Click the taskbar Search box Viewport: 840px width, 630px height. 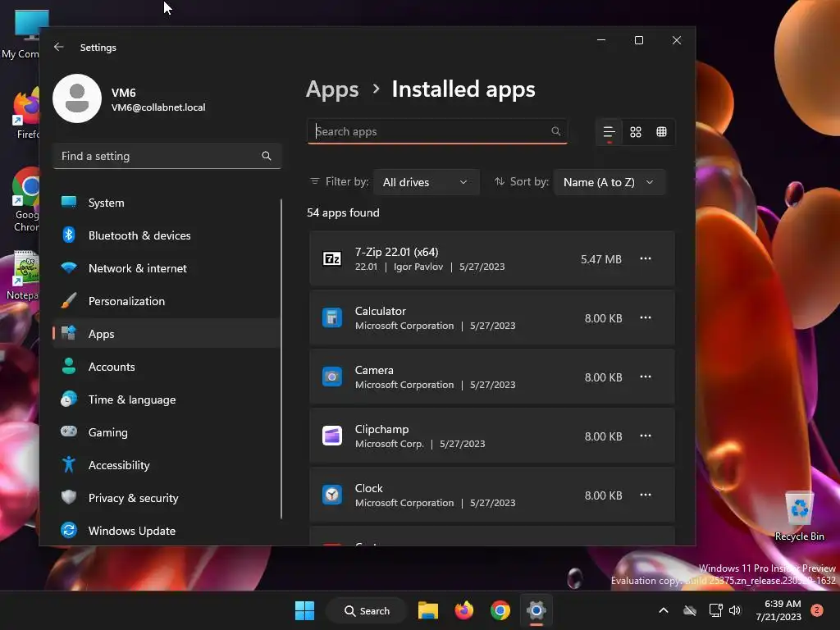click(x=367, y=610)
